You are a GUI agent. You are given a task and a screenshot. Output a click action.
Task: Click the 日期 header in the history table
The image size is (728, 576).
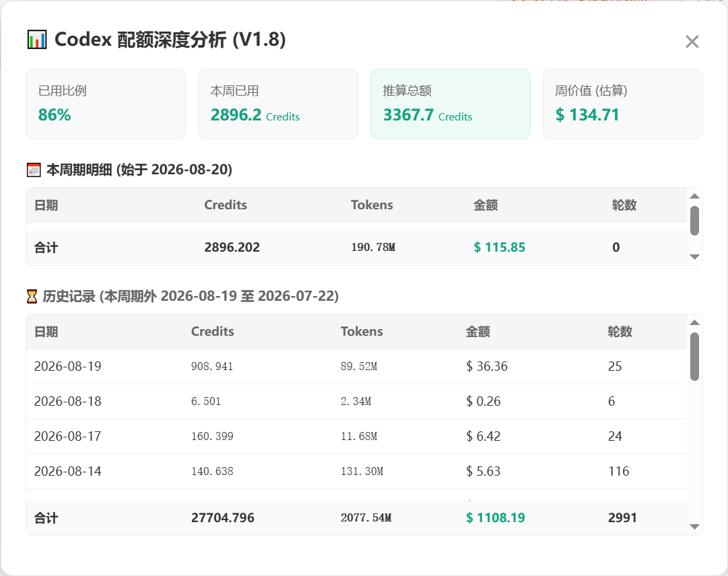coord(46,332)
